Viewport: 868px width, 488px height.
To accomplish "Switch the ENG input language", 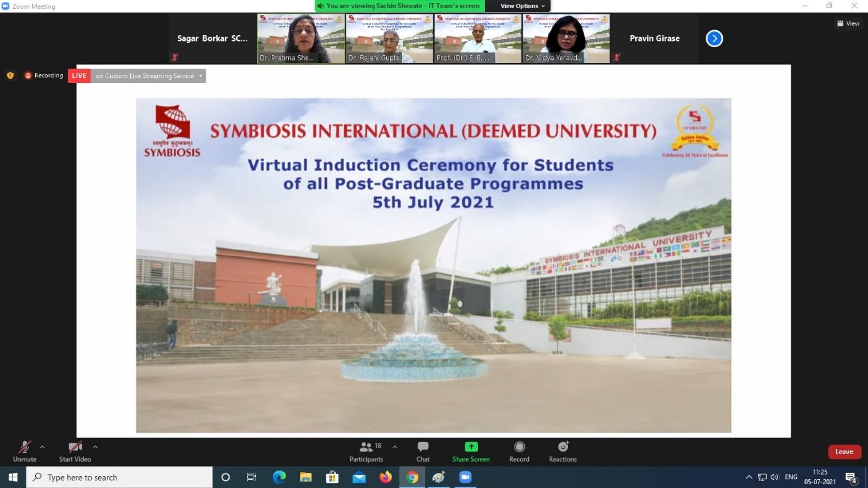I will click(791, 477).
